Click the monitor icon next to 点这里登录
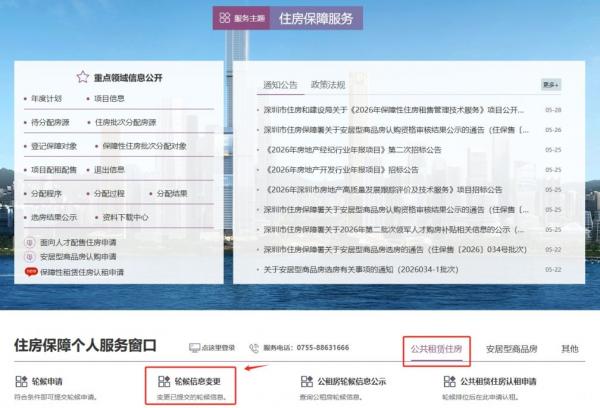Viewport: 600px width, 408px height. point(194,348)
